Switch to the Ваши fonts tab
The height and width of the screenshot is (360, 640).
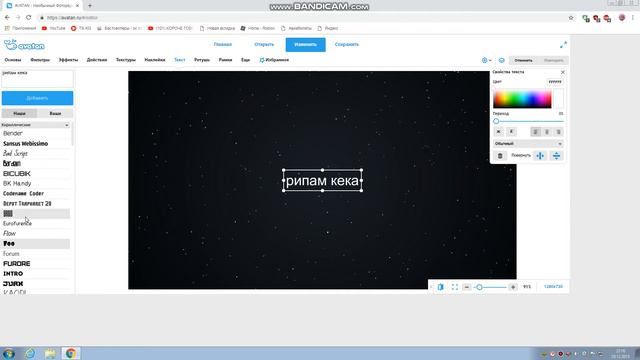55,113
